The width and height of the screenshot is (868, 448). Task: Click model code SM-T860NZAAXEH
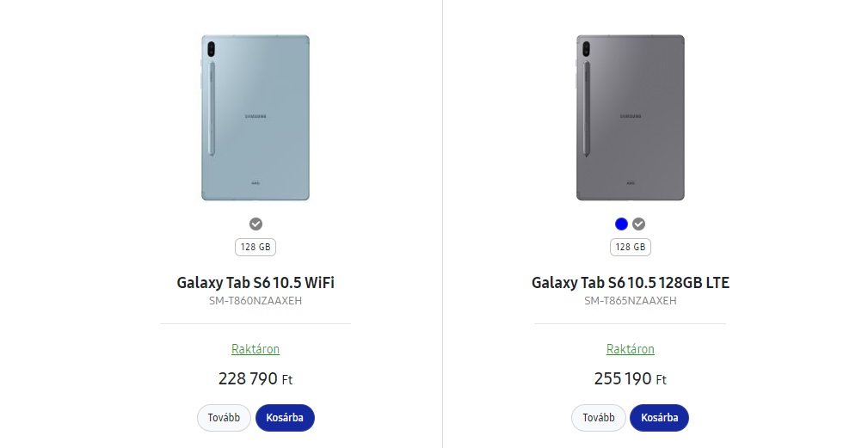pyautogui.click(x=255, y=301)
